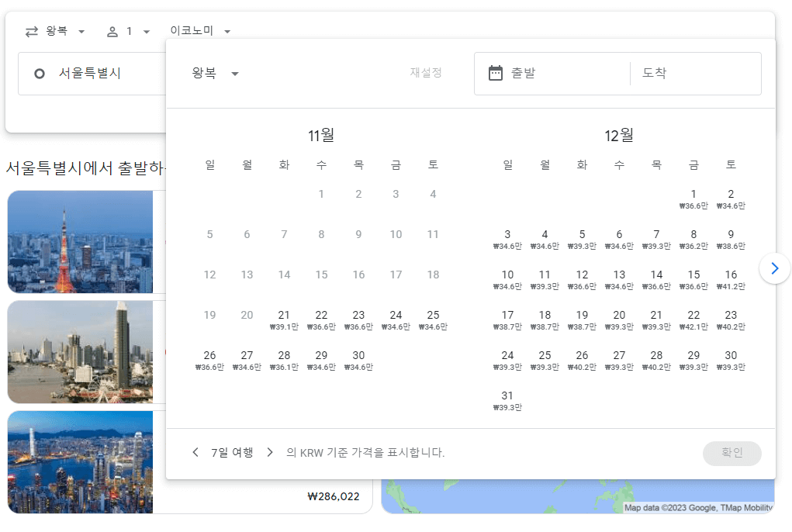Increase trip length with right chevron

[270, 452]
